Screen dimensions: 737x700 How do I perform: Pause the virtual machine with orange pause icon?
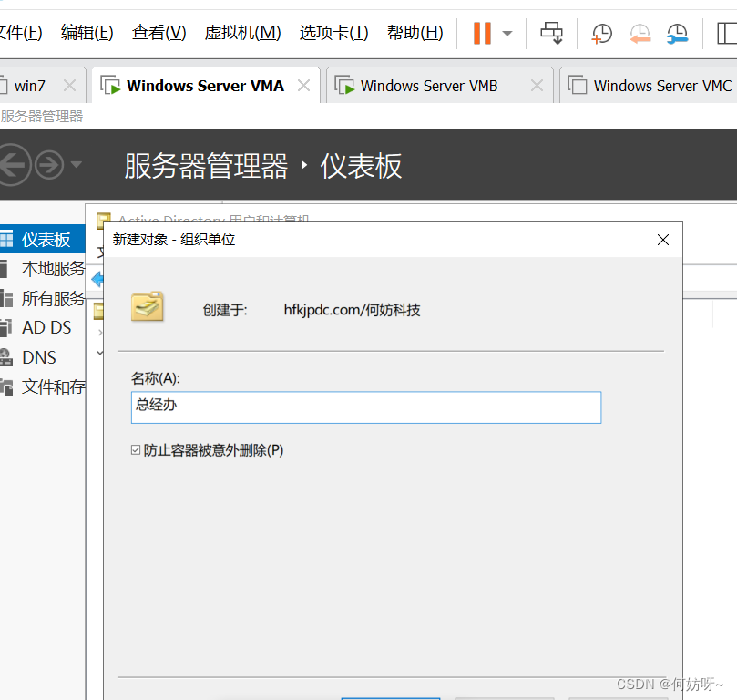click(x=482, y=34)
